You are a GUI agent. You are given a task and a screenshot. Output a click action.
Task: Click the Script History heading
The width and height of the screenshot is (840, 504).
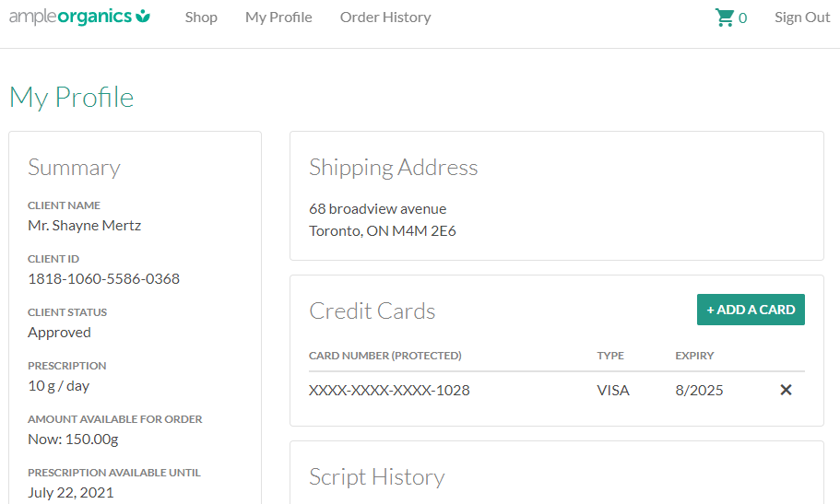[376, 476]
